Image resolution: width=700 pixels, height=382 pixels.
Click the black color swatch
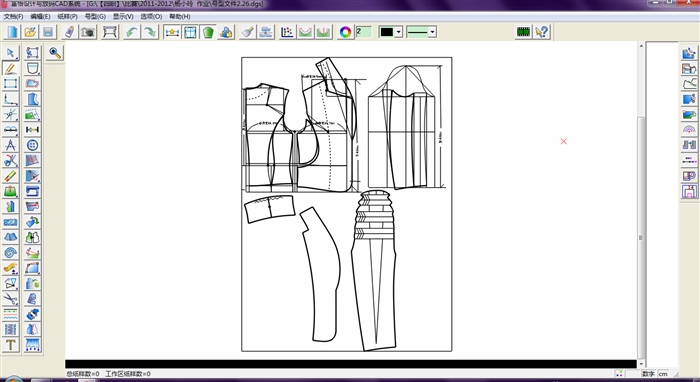(x=387, y=32)
